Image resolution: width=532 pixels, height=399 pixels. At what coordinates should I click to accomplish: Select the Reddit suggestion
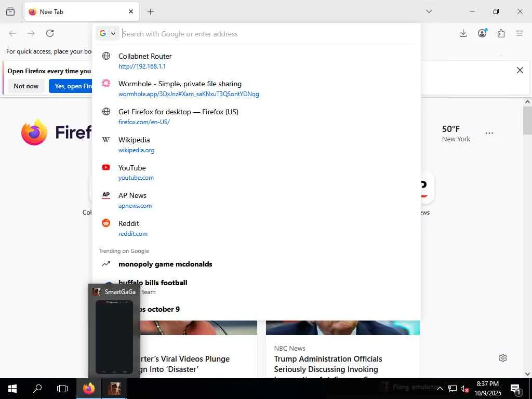click(x=257, y=229)
